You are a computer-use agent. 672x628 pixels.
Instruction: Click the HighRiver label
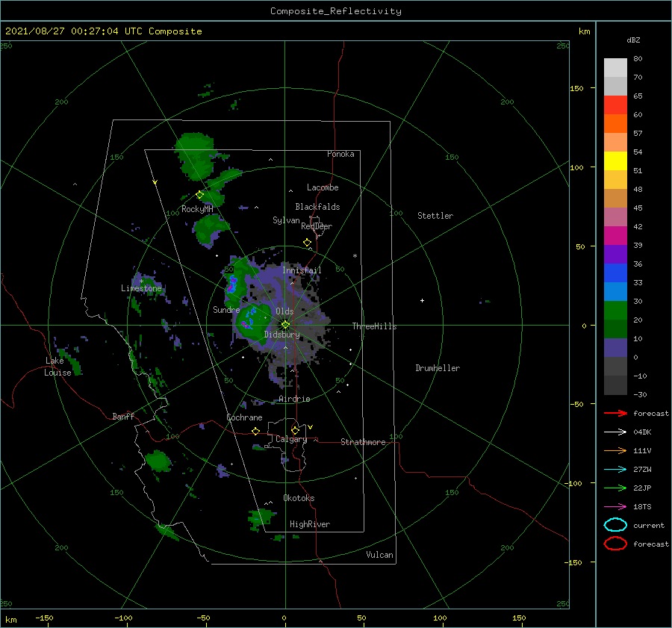pos(310,524)
